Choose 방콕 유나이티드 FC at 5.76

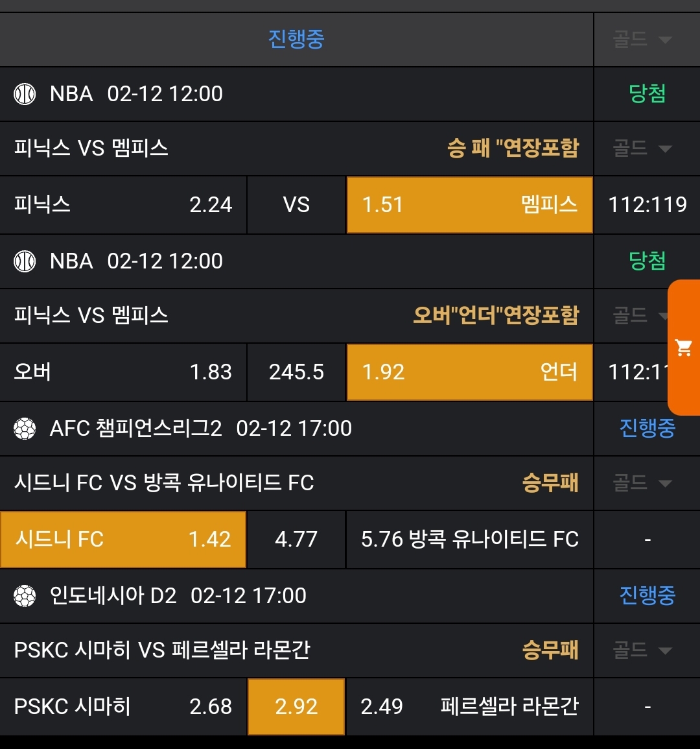pos(469,540)
